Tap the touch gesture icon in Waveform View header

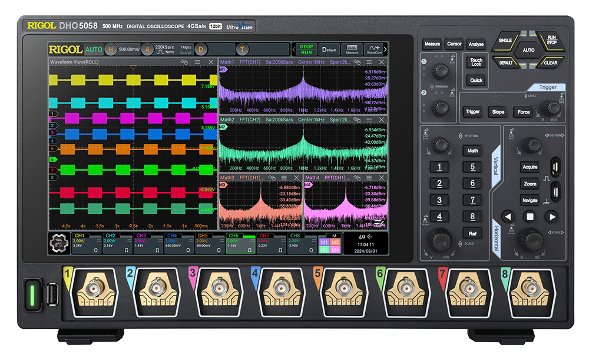184,62
